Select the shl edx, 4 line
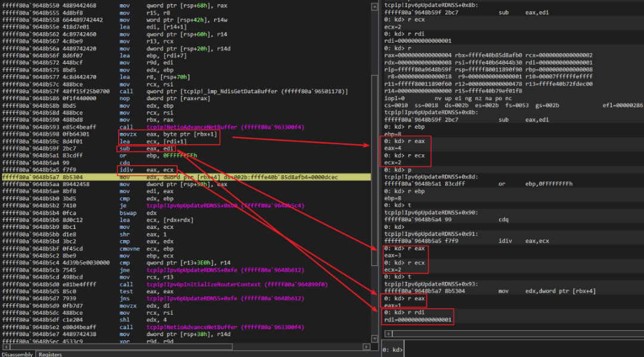The width and height of the screenshot is (644, 357). [187, 320]
